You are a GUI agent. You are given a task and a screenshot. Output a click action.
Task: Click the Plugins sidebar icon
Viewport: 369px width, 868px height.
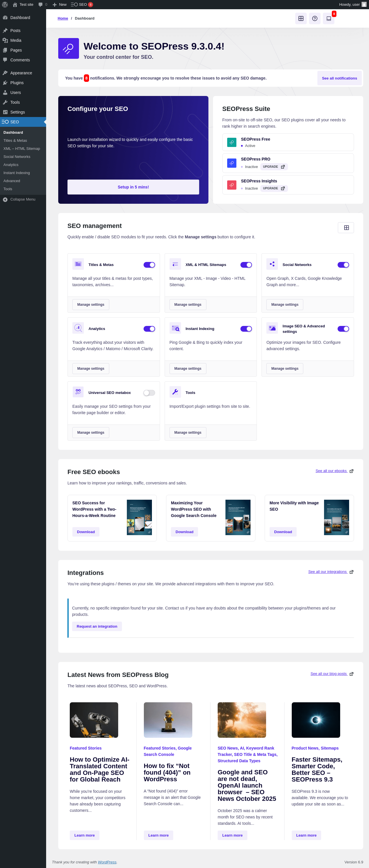pyautogui.click(x=5, y=83)
